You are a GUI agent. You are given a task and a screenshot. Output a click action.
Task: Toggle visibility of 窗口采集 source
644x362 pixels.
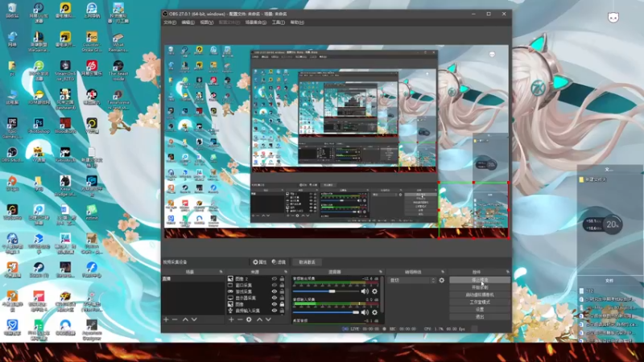(275, 285)
